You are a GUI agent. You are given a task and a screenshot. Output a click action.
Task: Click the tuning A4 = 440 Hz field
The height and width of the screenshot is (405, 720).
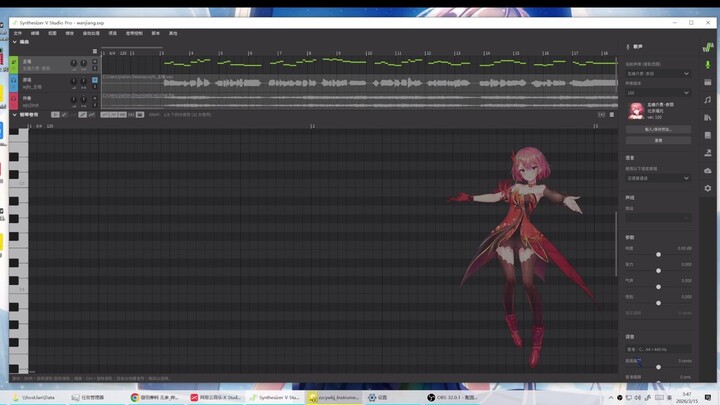pos(658,349)
